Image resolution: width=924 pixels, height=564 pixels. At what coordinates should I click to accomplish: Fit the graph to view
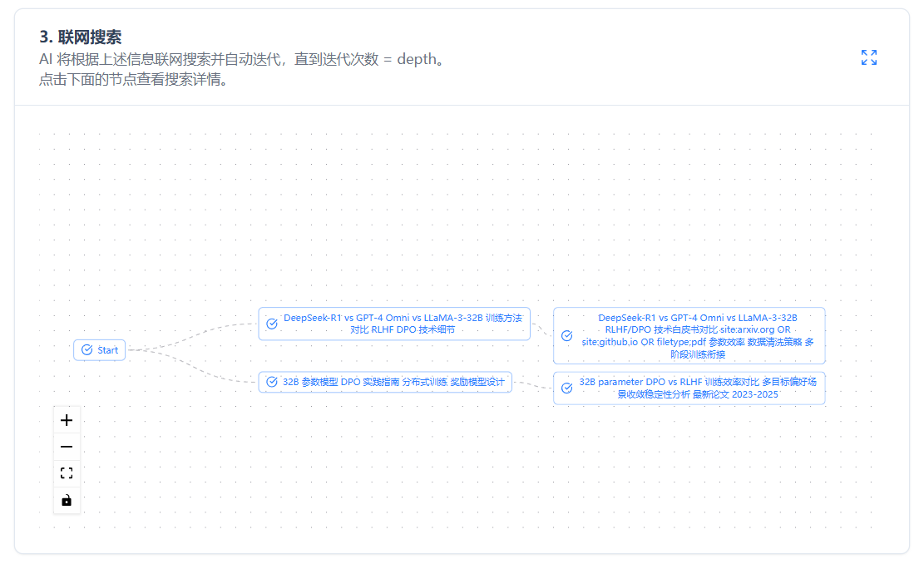(x=67, y=473)
